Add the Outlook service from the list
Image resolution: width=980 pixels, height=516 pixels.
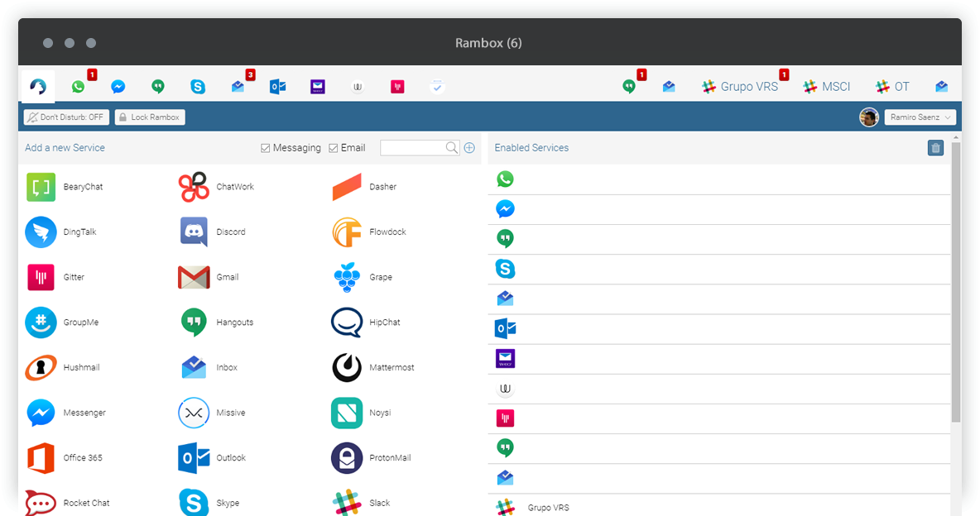pos(213,458)
